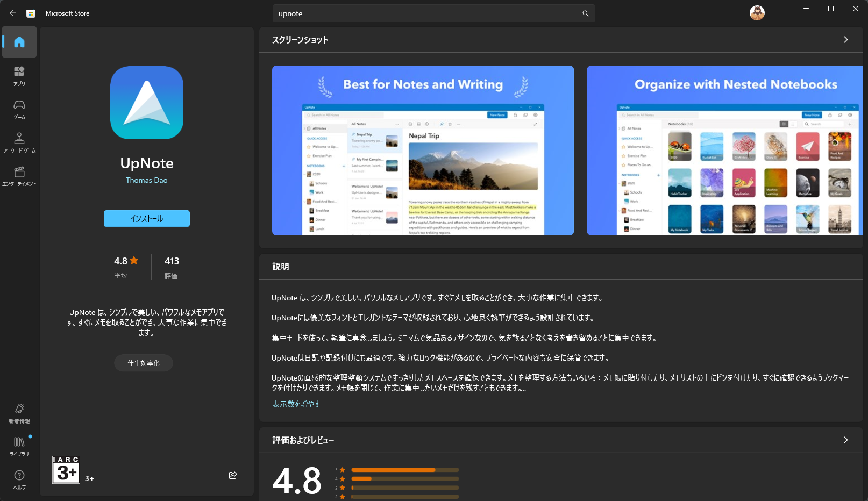868x501 pixels.
Task: Click the 5-star rating bar
Action: [x=405, y=470]
